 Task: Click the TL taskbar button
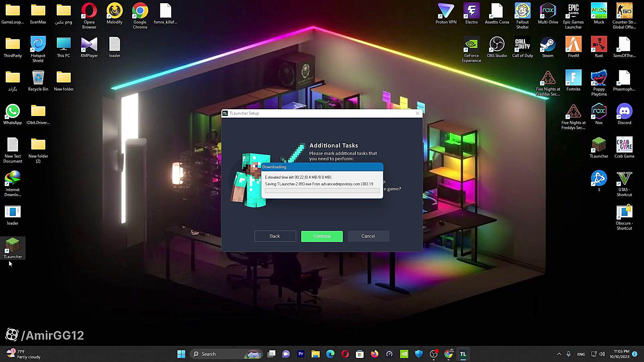(463, 354)
